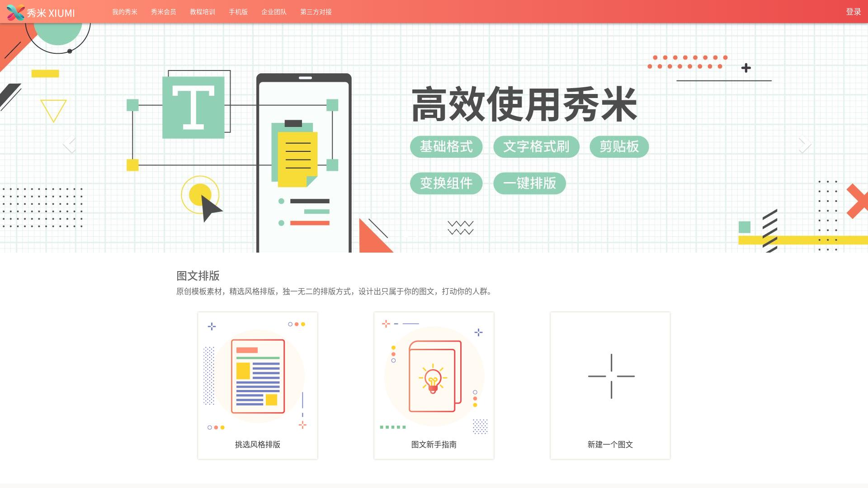Expand 我的秀米 dropdown menu

(x=124, y=11)
